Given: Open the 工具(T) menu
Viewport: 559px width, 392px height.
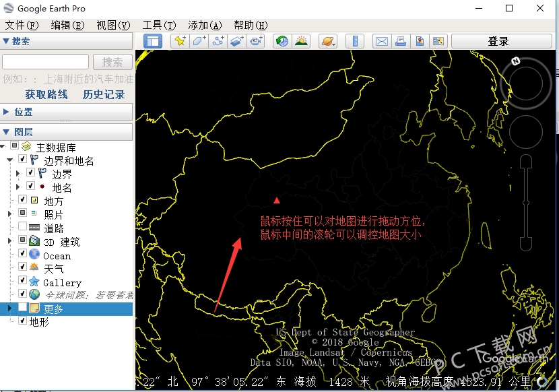Looking at the screenshot, I should tap(160, 26).
